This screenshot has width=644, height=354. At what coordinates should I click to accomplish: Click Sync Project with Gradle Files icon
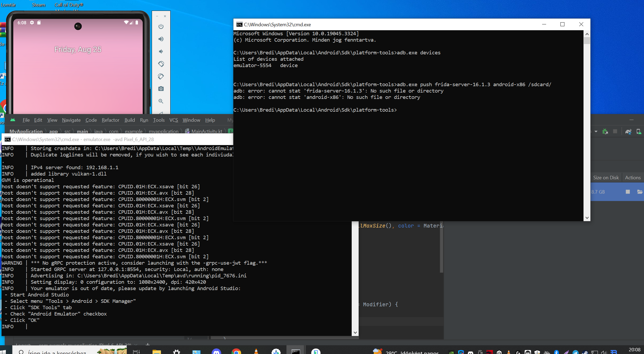(628, 132)
